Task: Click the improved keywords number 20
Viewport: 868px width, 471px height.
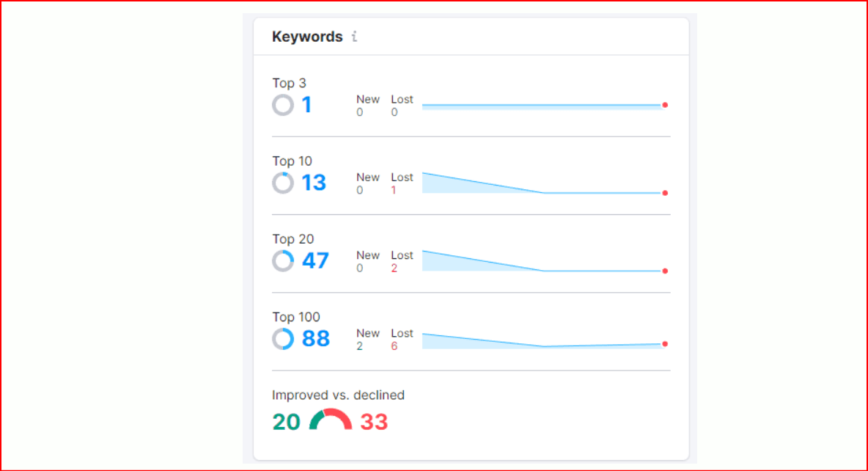Action: pyautogui.click(x=286, y=422)
